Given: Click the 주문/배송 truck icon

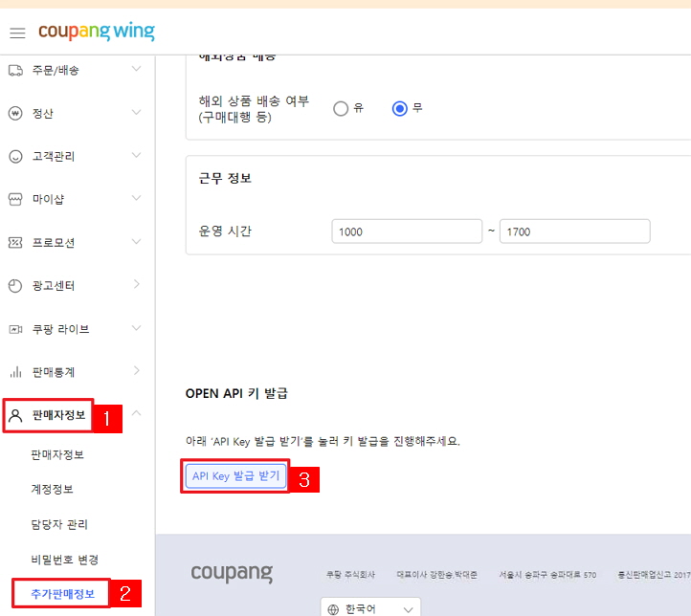Looking at the screenshot, I should [15, 70].
